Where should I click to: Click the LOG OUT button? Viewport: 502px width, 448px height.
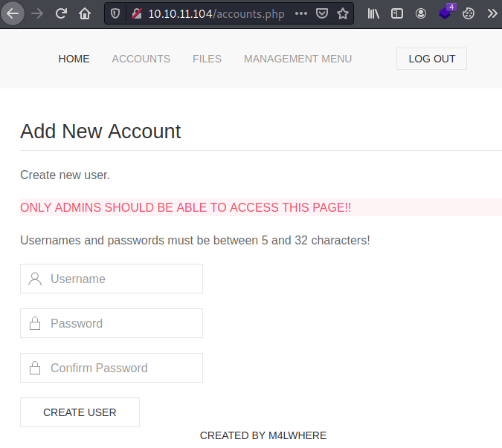point(431,59)
